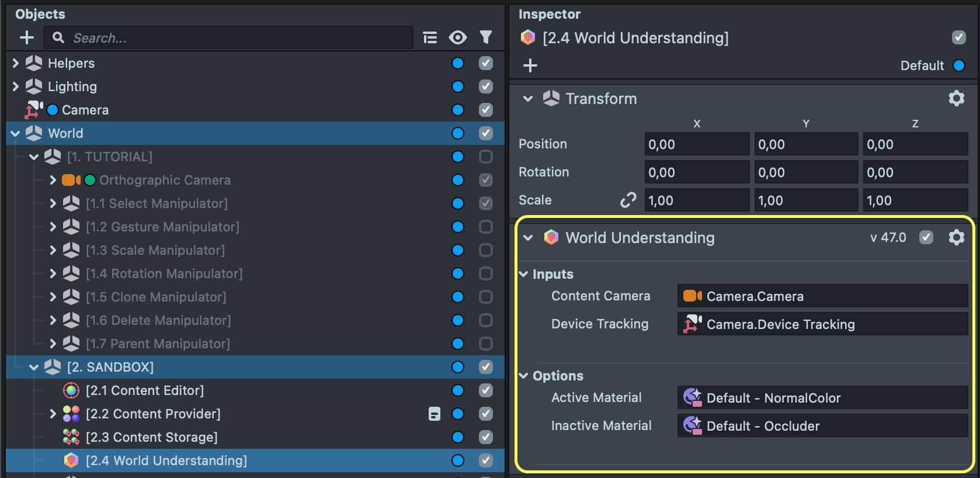The width and height of the screenshot is (980, 478).
Task: Disable the World Understanding component checkbox
Action: 926,237
